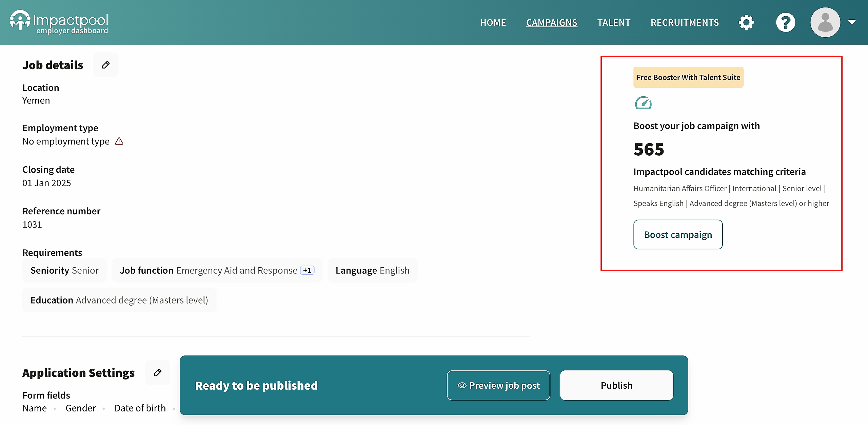Click the booster speedometer icon
The width and height of the screenshot is (868, 425).
pos(643,103)
